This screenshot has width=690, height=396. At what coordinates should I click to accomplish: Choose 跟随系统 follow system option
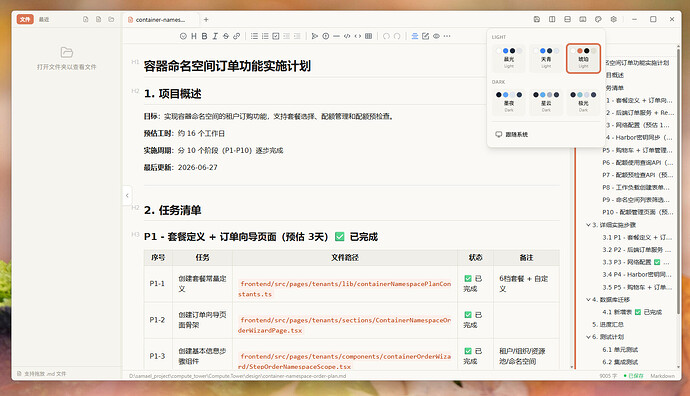(546, 134)
